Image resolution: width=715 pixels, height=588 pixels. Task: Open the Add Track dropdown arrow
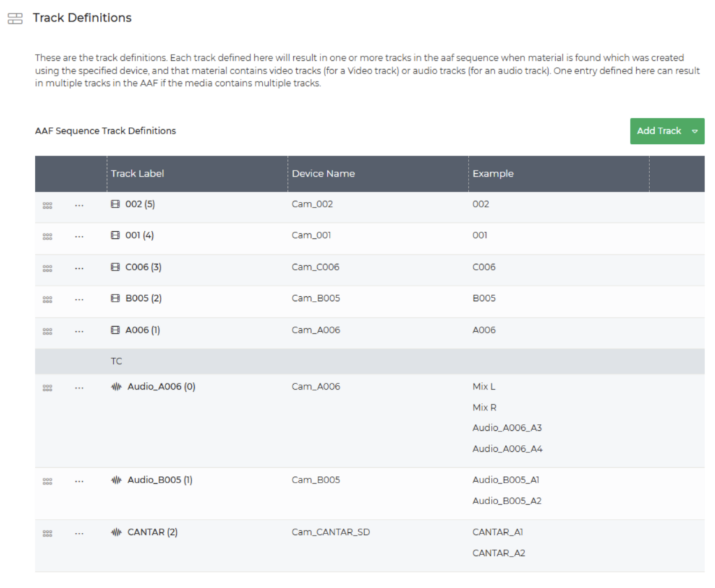(x=695, y=131)
